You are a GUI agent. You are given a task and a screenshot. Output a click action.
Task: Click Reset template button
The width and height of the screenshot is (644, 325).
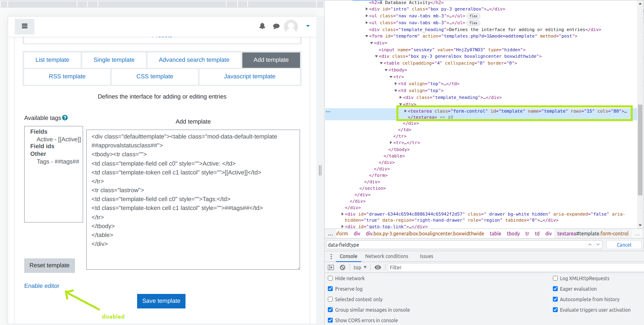click(x=50, y=265)
